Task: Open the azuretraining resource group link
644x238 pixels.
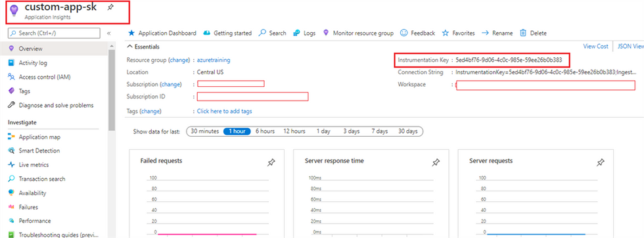Action: point(214,60)
